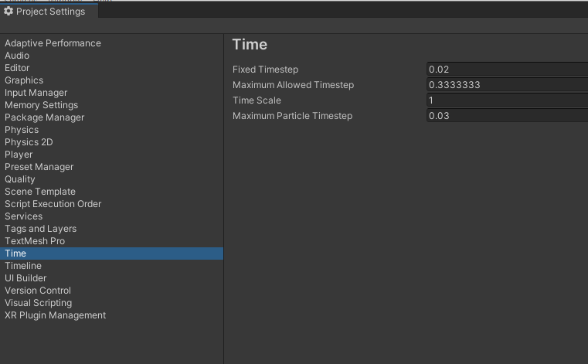
Task: Click the Fixed Timestep value field
Action: coord(507,70)
